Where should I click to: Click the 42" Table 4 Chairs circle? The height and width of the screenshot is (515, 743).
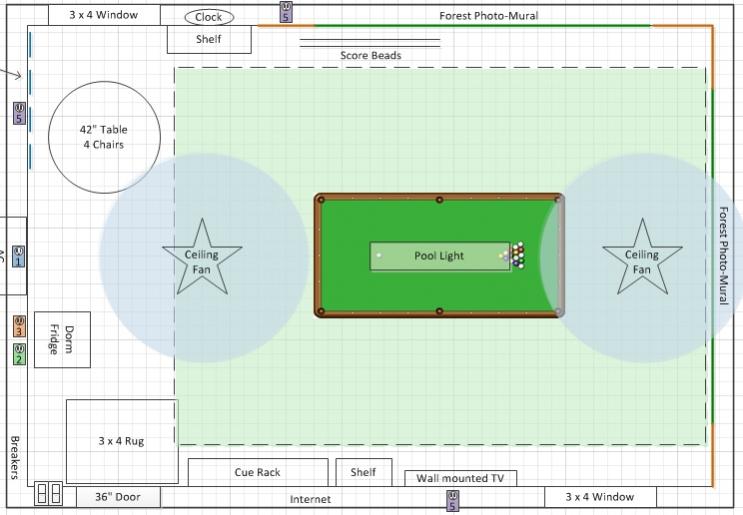pyautogui.click(x=104, y=137)
